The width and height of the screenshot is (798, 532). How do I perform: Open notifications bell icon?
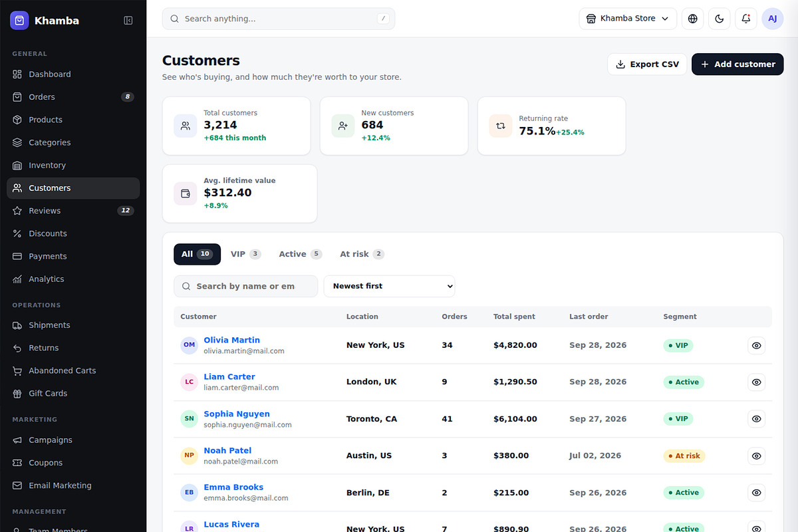coord(746,19)
